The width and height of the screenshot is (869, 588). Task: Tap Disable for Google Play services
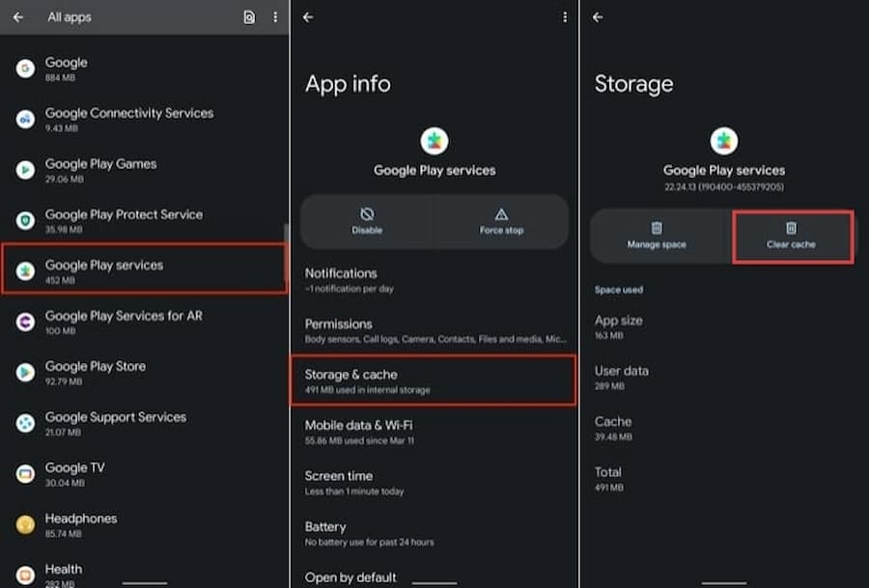[x=367, y=221]
